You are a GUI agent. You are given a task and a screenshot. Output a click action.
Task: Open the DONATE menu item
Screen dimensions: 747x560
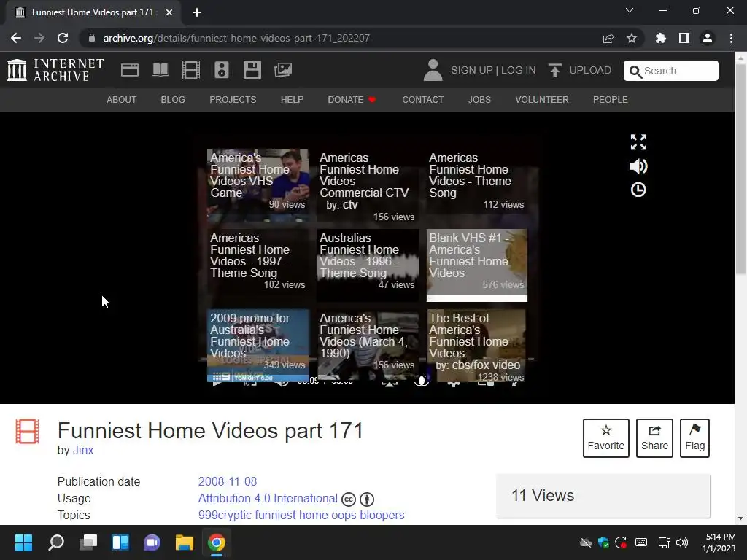coord(352,100)
